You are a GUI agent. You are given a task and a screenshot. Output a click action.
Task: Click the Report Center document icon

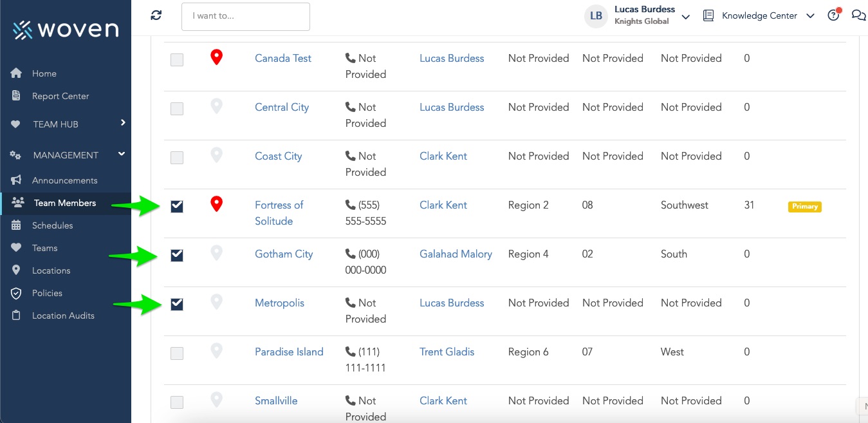[x=17, y=96]
